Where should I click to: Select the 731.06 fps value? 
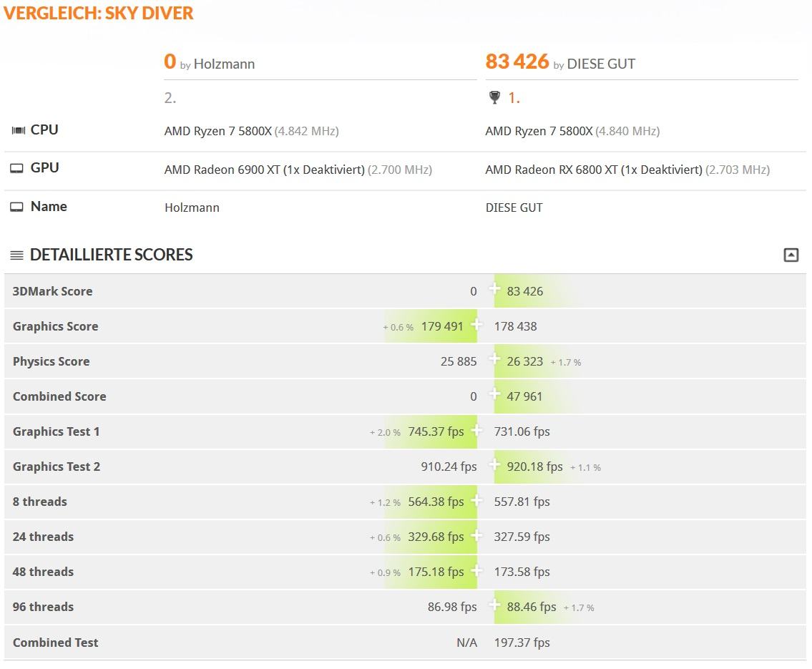point(522,431)
